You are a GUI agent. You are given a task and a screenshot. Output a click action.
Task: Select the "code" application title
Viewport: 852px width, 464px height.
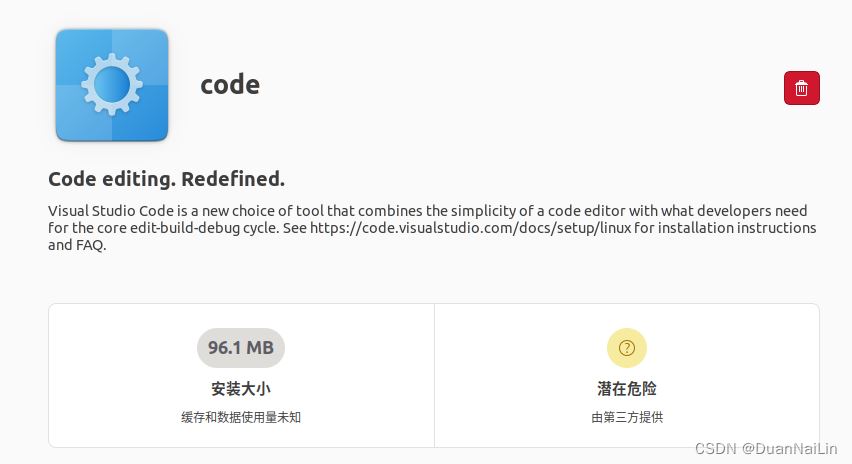[x=230, y=85]
